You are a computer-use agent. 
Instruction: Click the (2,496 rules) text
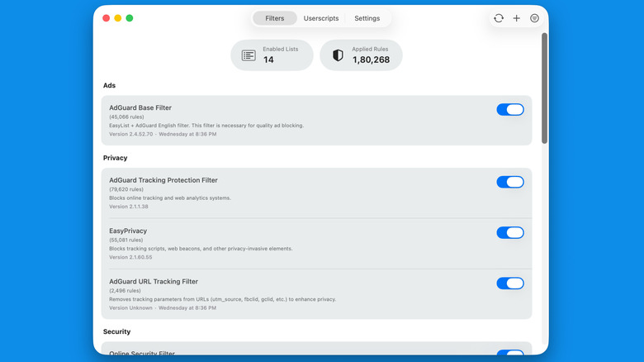click(x=125, y=290)
